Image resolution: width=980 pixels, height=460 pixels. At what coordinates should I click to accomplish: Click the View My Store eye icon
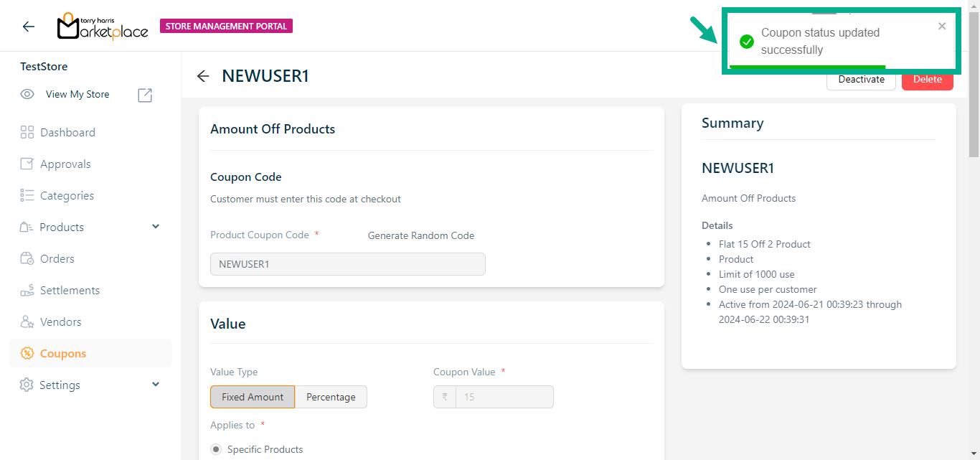(27, 94)
